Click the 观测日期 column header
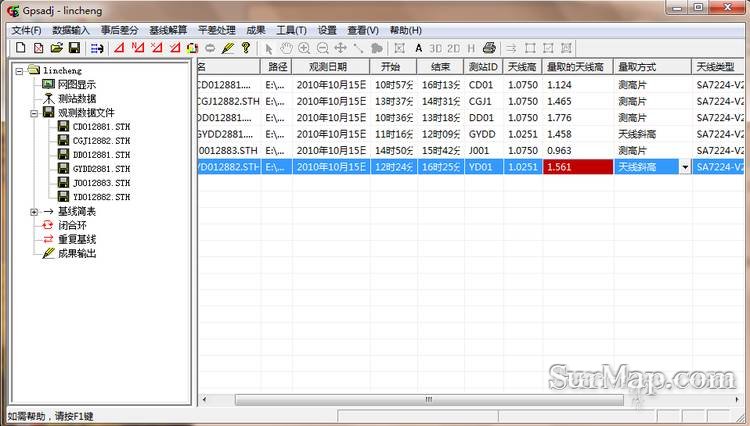The width and height of the screenshot is (750, 426). (x=331, y=67)
